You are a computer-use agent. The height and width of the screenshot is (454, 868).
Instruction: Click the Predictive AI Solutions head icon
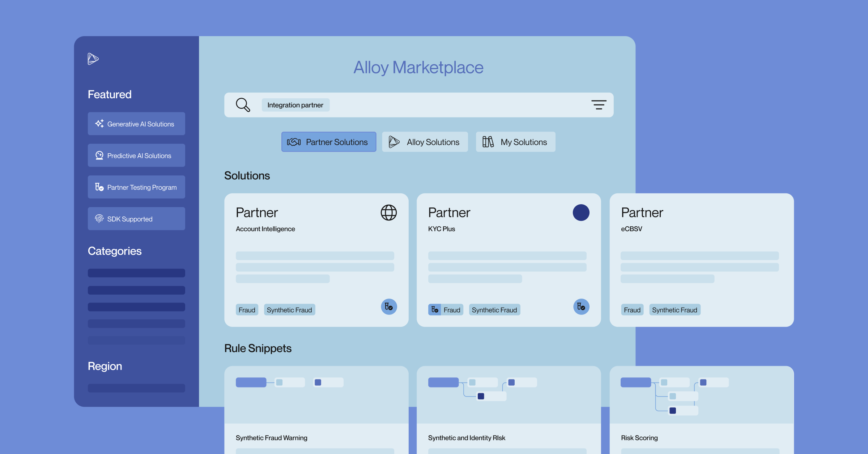99,155
